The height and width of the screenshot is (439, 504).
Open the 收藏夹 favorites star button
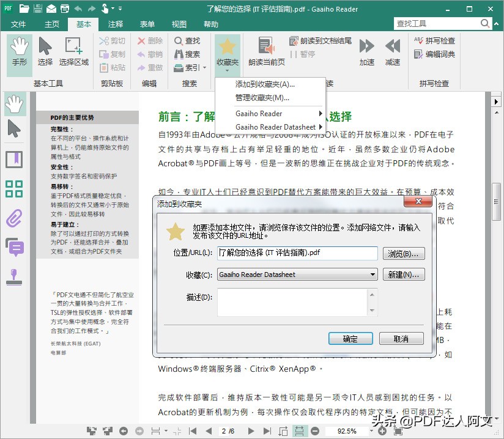pyautogui.click(x=228, y=54)
